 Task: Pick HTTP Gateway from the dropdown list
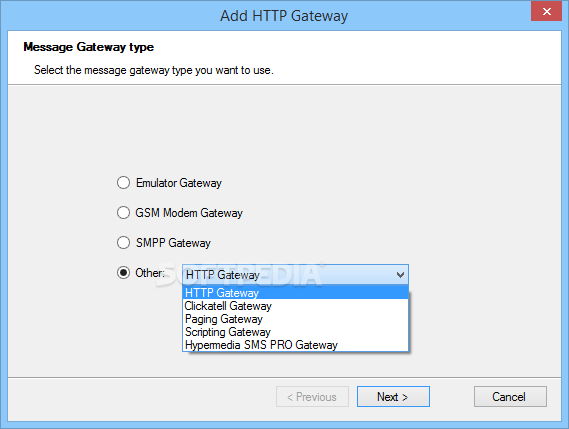295,293
